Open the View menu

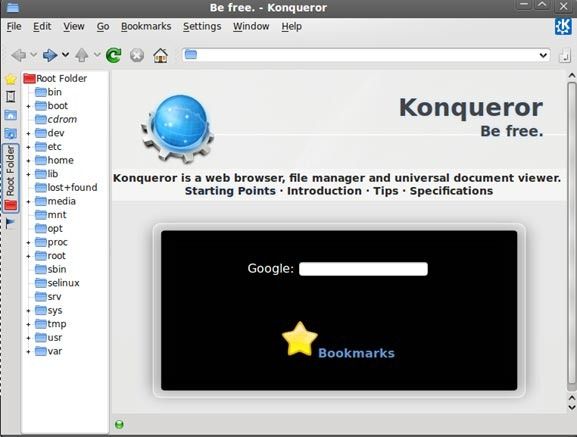pyautogui.click(x=74, y=26)
